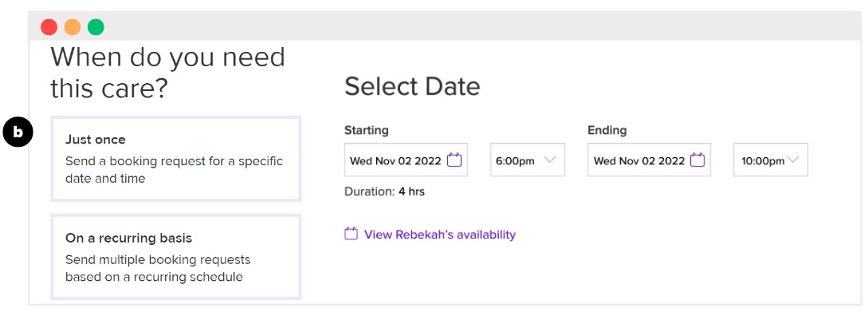Click the black circled "b" marker
The image size is (868, 312).
(18, 133)
